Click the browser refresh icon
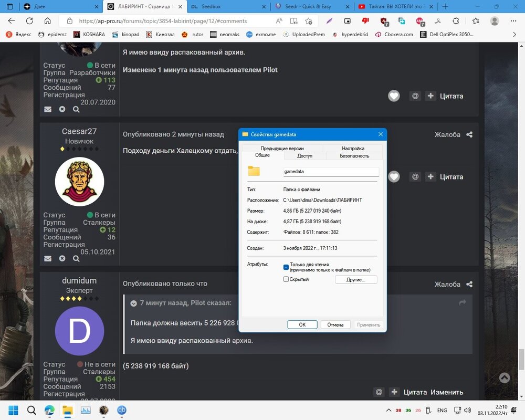 tap(29, 21)
